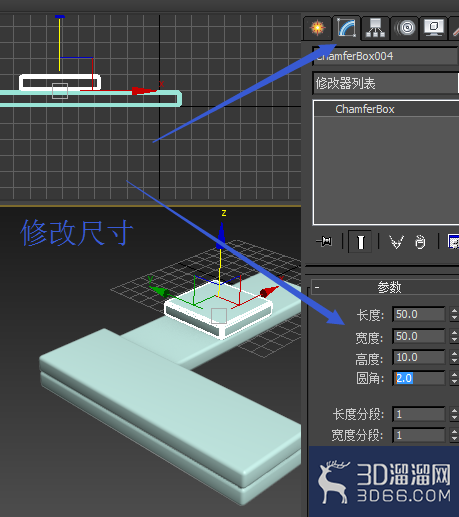459x517 pixels.
Task: Edit the ChamferBox004 object name field
Action: tap(385, 56)
